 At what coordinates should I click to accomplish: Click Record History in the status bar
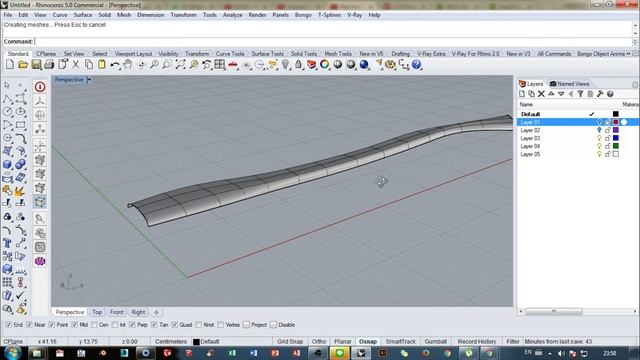pos(477,341)
